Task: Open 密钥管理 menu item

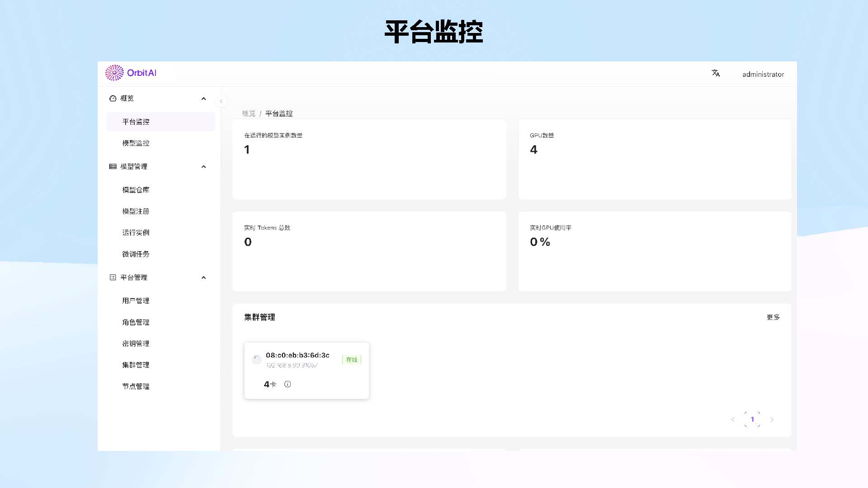Action: pos(136,343)
